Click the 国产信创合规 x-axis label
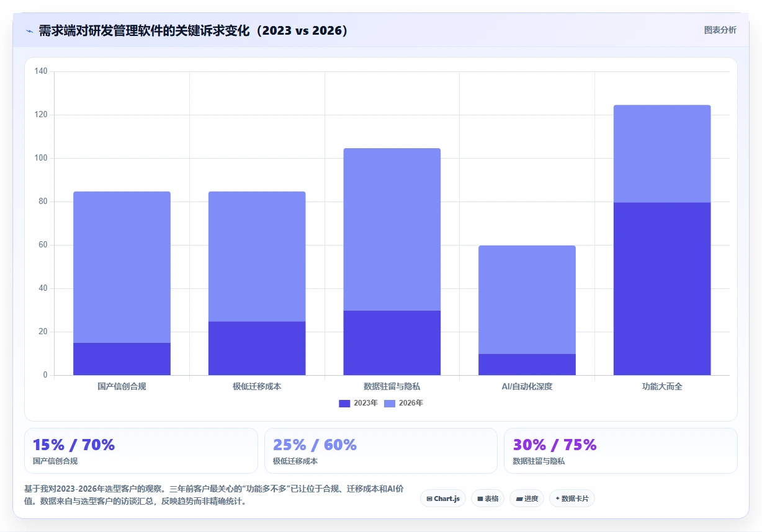 point(122,386)
